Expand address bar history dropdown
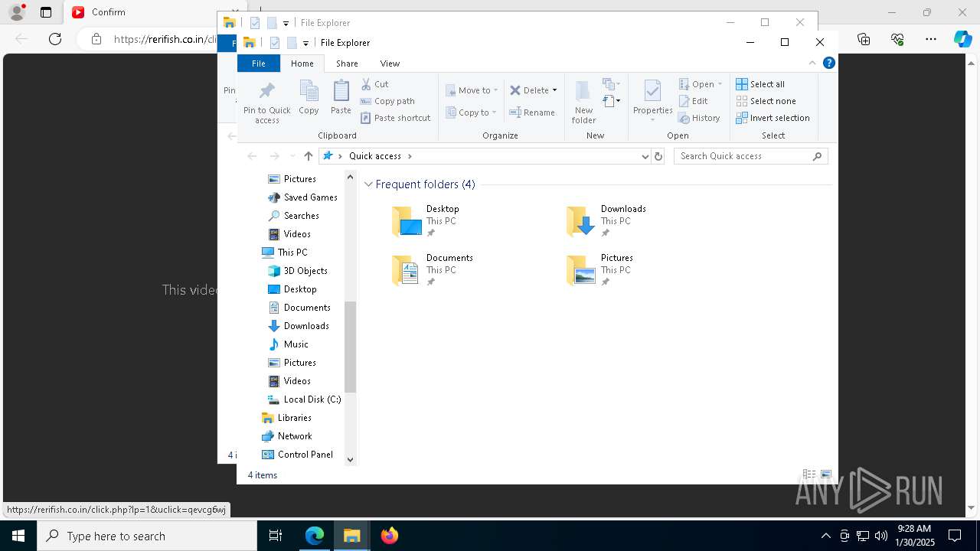 point(645,156)
